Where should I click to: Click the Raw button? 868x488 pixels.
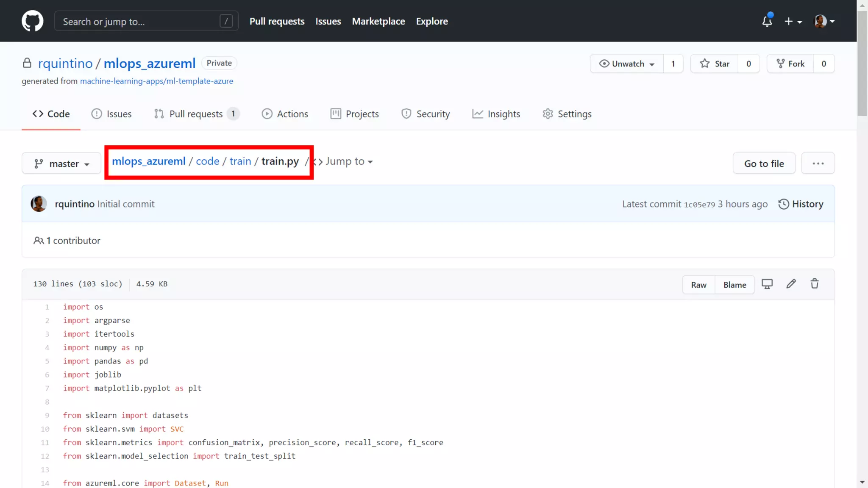[x=698, y=285]
